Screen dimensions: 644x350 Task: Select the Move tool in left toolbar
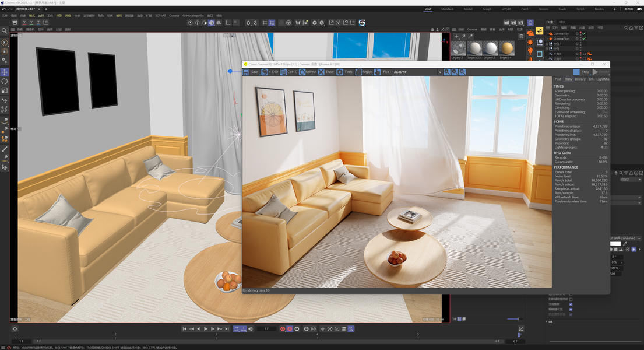pyautogui.click(x=5, y=72)
